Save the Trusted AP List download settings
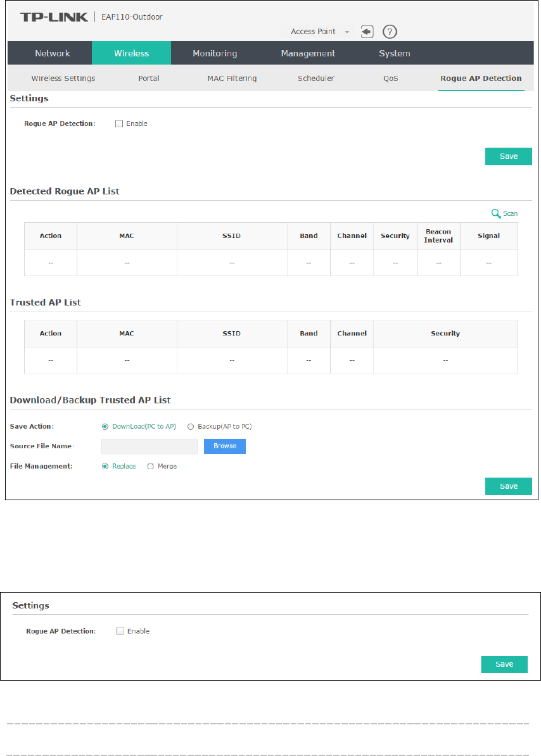The width and height of the screenshot is (541, 756). click(x=508, y=486)
